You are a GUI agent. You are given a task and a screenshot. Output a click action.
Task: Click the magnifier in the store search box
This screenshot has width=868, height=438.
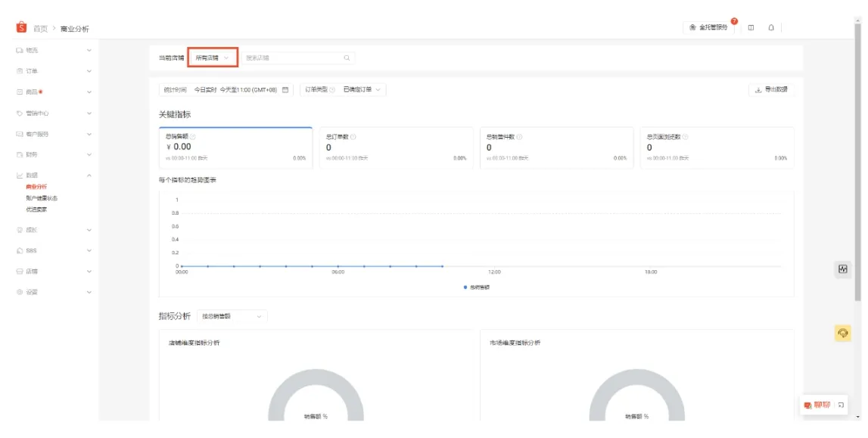tap(347, 57)
